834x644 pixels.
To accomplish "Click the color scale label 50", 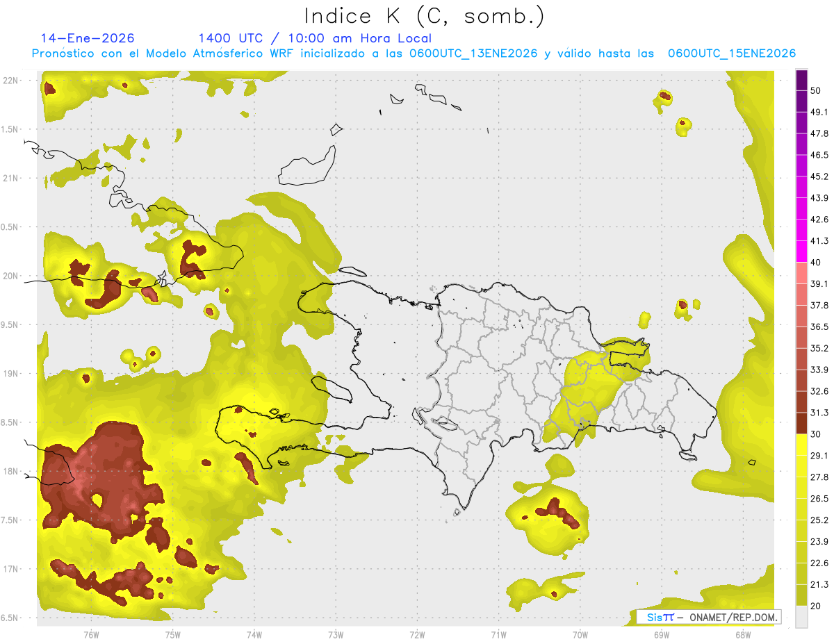I will click(816, 91).
